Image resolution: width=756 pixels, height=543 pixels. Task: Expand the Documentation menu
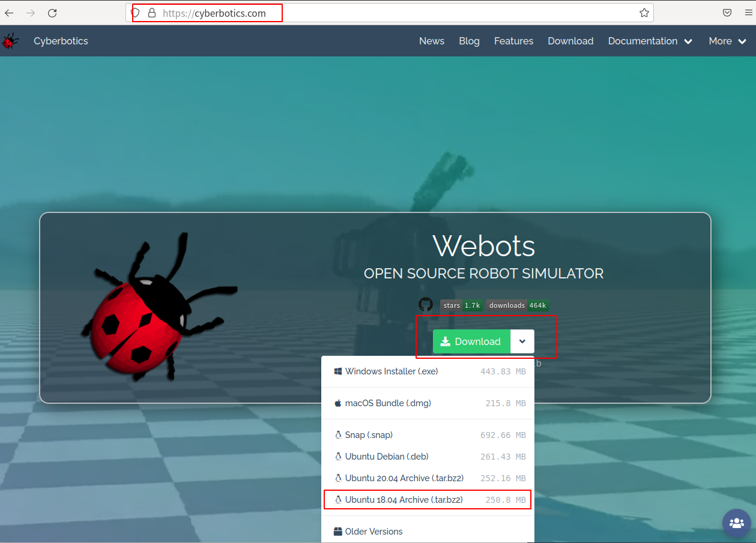tap(650, 41)
